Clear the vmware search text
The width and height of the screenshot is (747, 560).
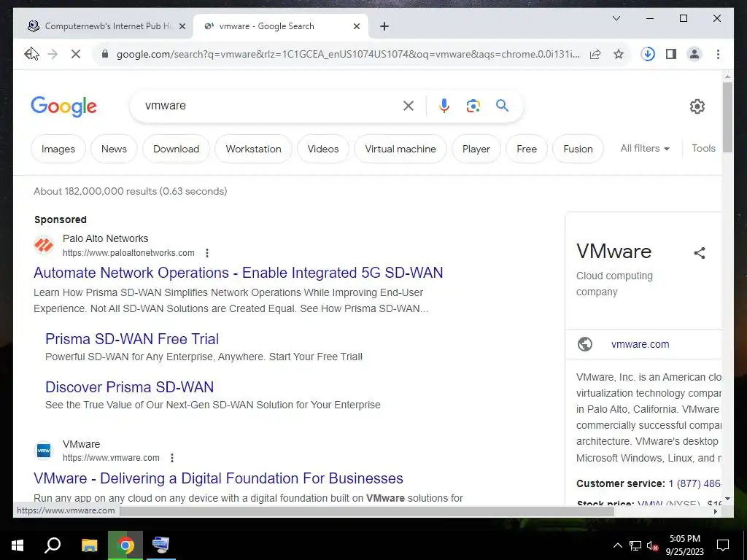[x=409, y=106]
